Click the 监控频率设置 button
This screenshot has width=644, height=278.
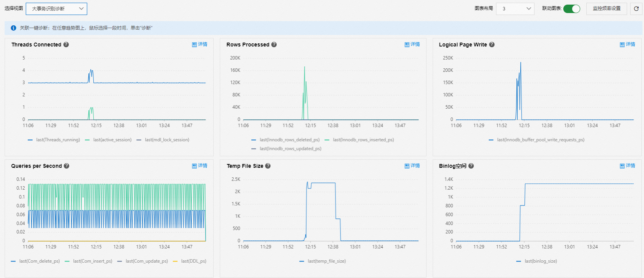(607, 8)
